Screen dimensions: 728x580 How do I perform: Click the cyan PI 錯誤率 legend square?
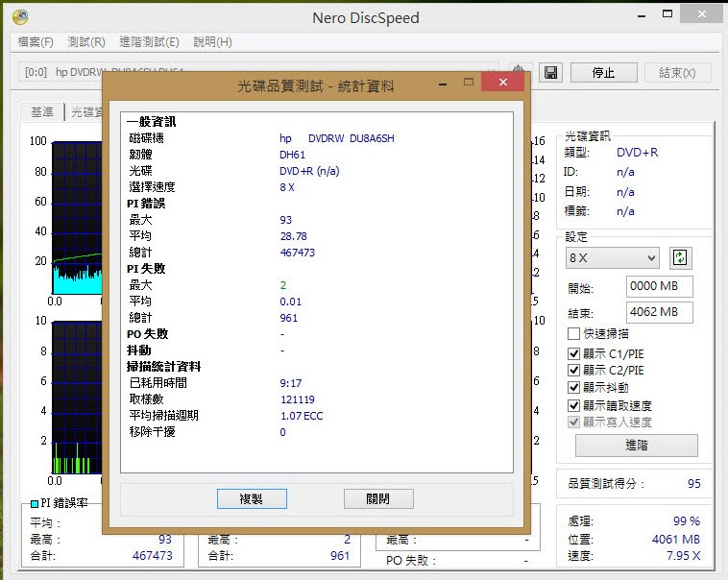coord(34,503)
